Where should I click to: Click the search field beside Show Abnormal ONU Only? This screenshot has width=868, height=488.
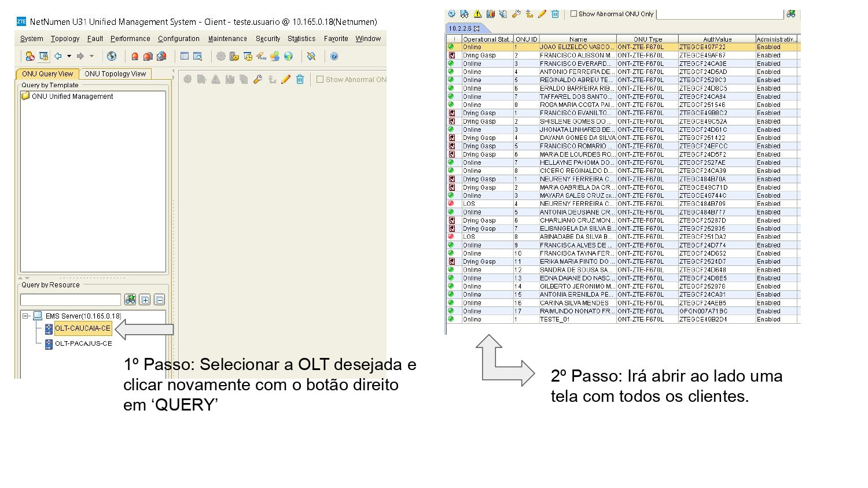[720, 14]
